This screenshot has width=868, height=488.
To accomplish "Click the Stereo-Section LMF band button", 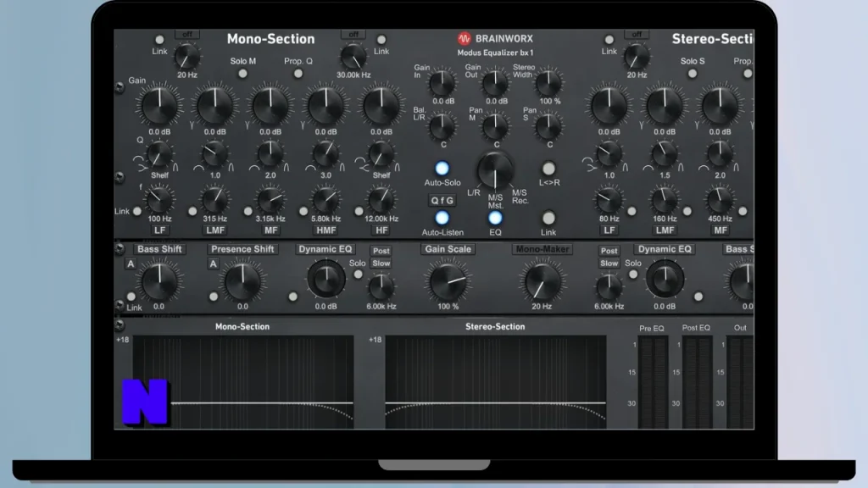I will coord(665,230).
